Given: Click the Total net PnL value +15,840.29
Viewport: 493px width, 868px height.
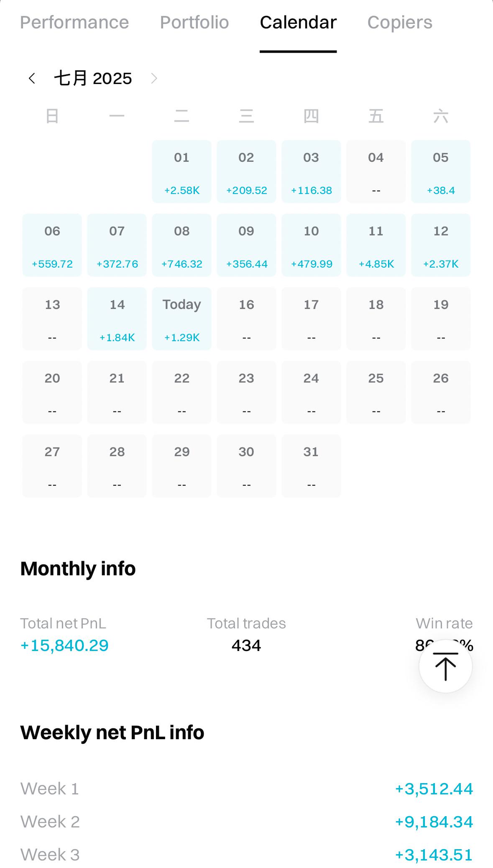Looking at the screenshot, I should pos(64,646).
